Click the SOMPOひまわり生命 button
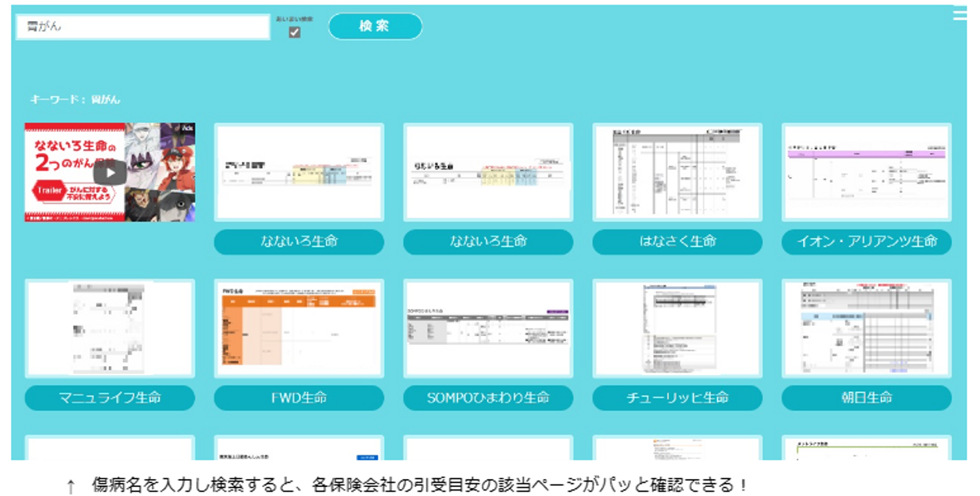The height and width of the screenshot is (496, 980). [488, 398]
